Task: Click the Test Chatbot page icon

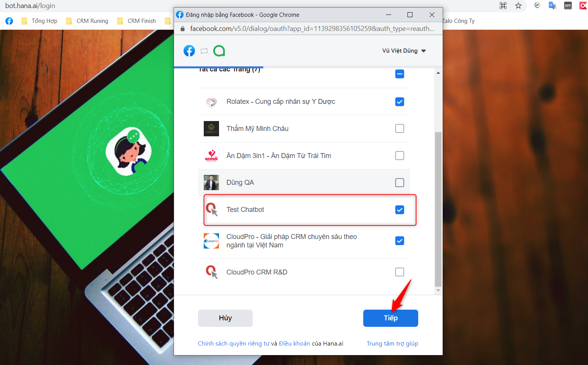Action: point(211,210)
